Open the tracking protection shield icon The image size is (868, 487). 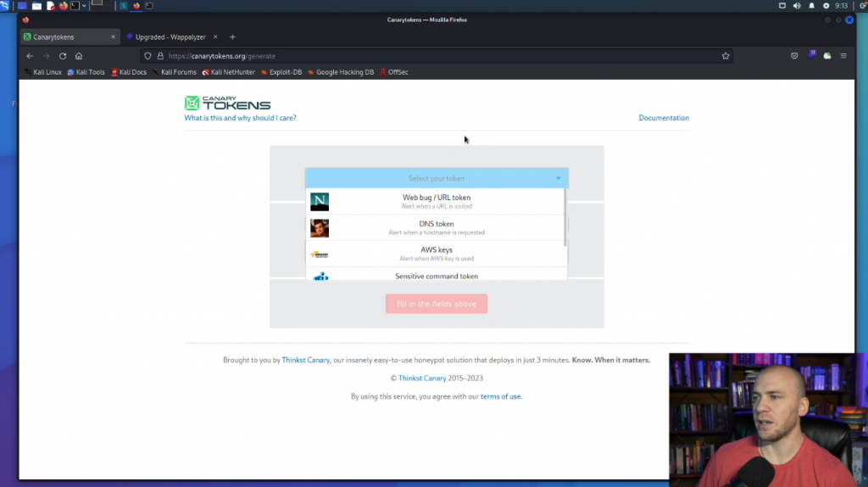coord(147,56)
